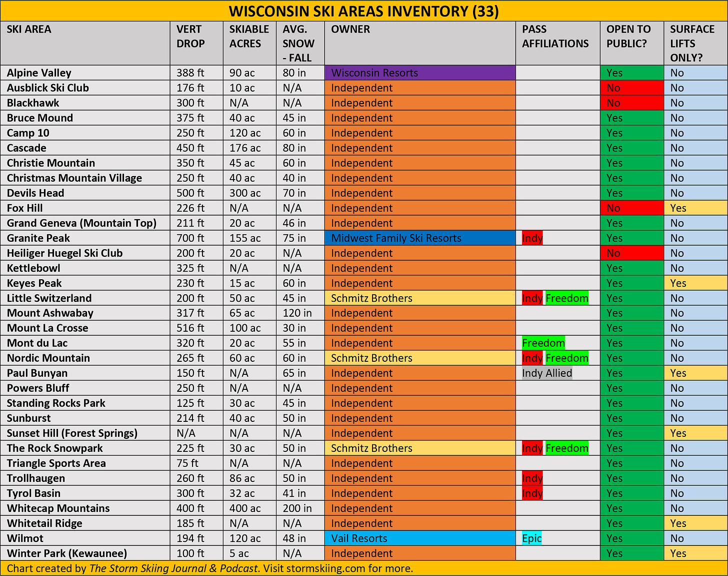Click the Freedom tag in Mont du Lac row

[543, 343]
